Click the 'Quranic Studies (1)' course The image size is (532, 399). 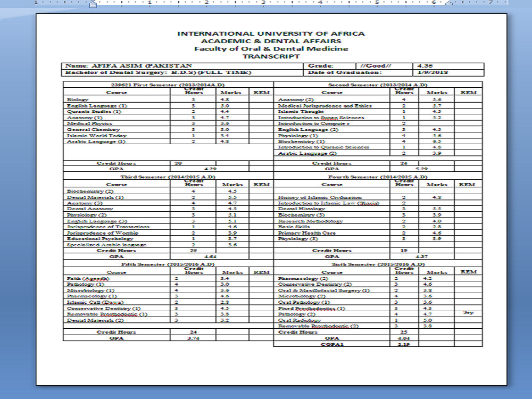click(94, 112)
